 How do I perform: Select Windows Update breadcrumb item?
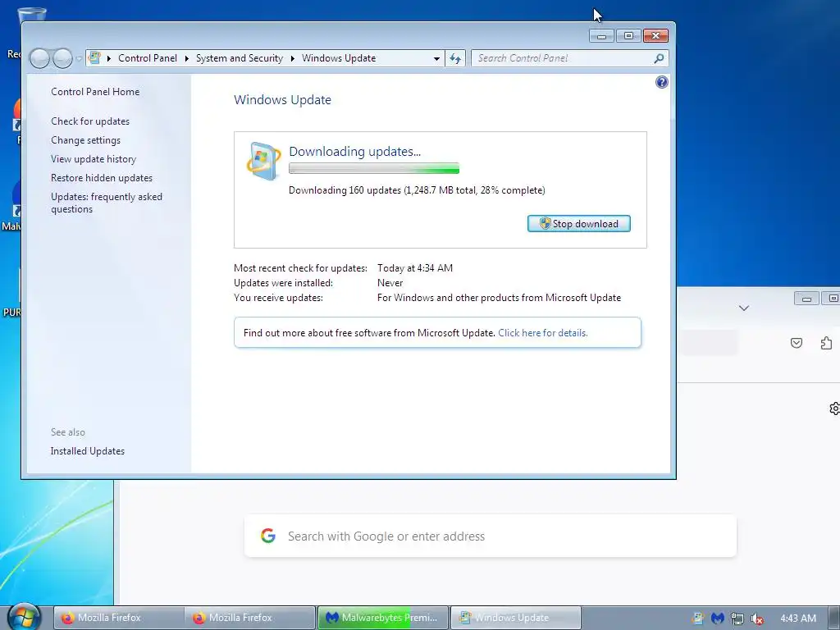[x=339, y=58]
